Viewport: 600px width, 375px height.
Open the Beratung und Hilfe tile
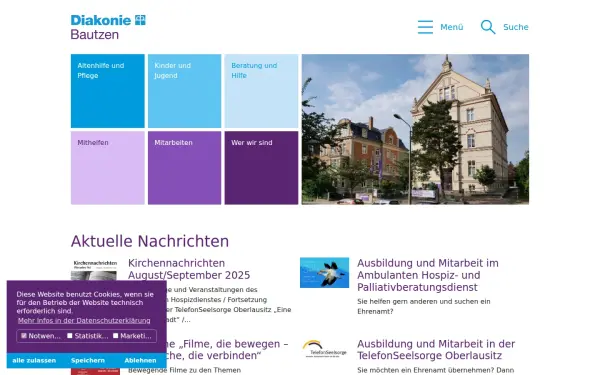pos(261,91)
